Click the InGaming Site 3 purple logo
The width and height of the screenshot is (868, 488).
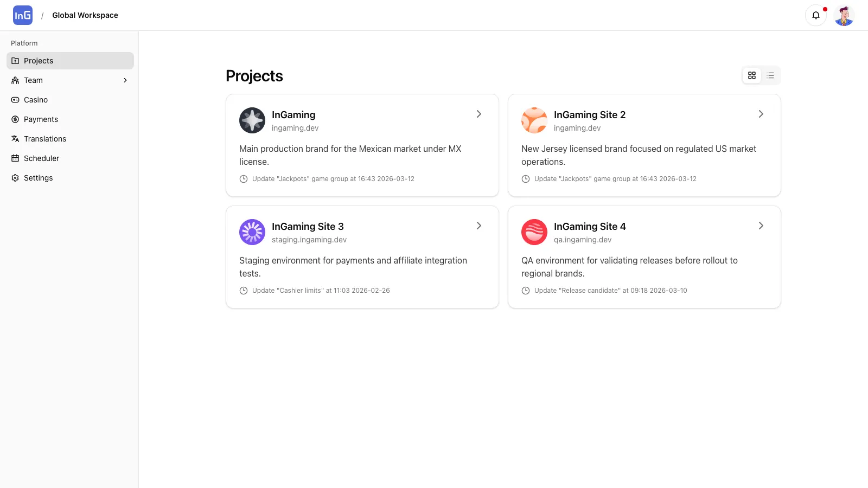coord(252,232)
